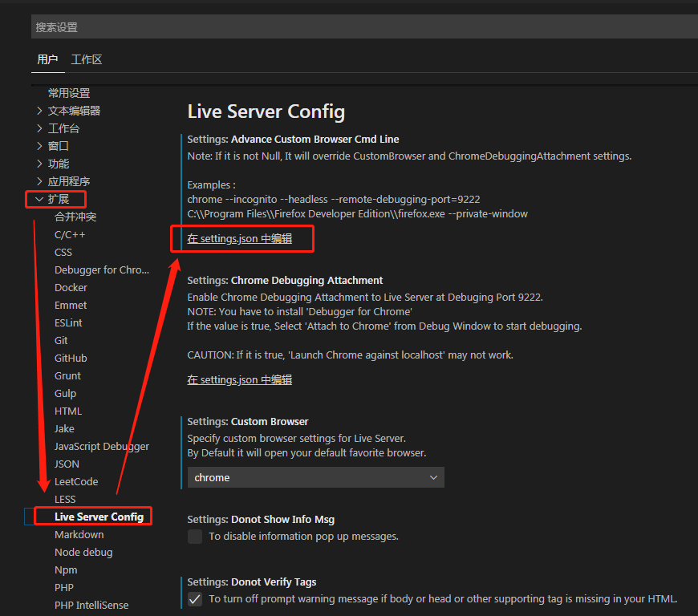Open the LeetCode extension settings
Image resolution: width=698 pixels, height=616 pixels.
[x=75, y=480]
